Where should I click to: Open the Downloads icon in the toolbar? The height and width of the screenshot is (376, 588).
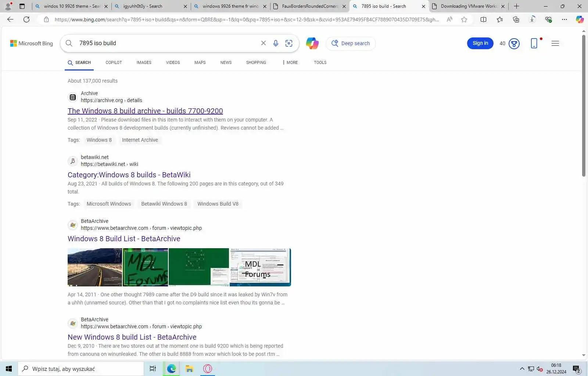532,19
